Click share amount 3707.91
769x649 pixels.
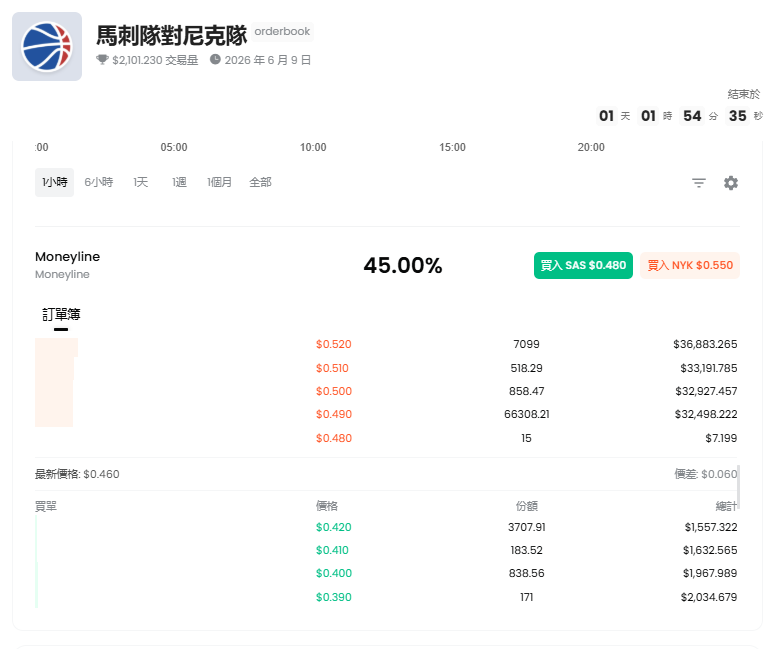pyautogui.click(x=527, y=527)
